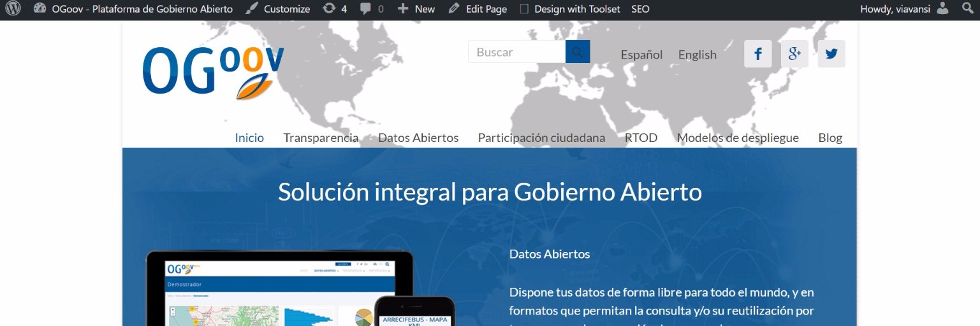Click the Edit Page pencil icon
The width and height of the screenshot is (980, 326).
click(454, 9)
